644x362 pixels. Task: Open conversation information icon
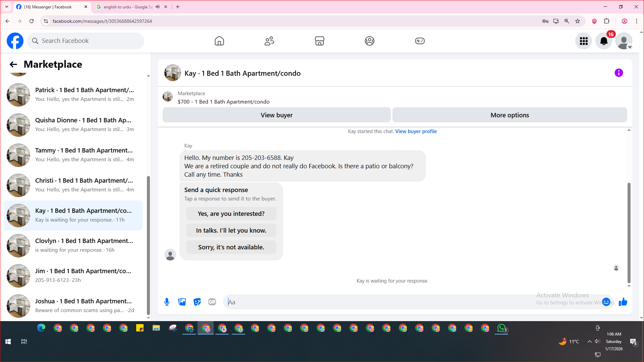pos(619,73)
